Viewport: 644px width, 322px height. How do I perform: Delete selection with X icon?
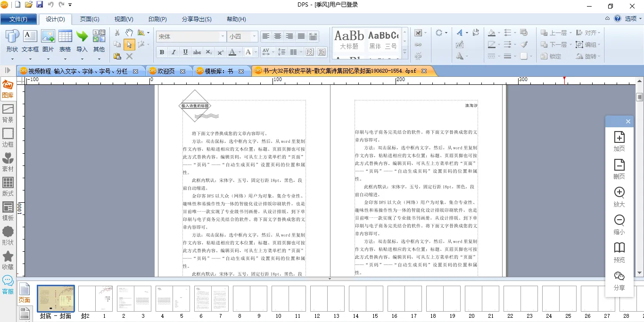[129, 56]
